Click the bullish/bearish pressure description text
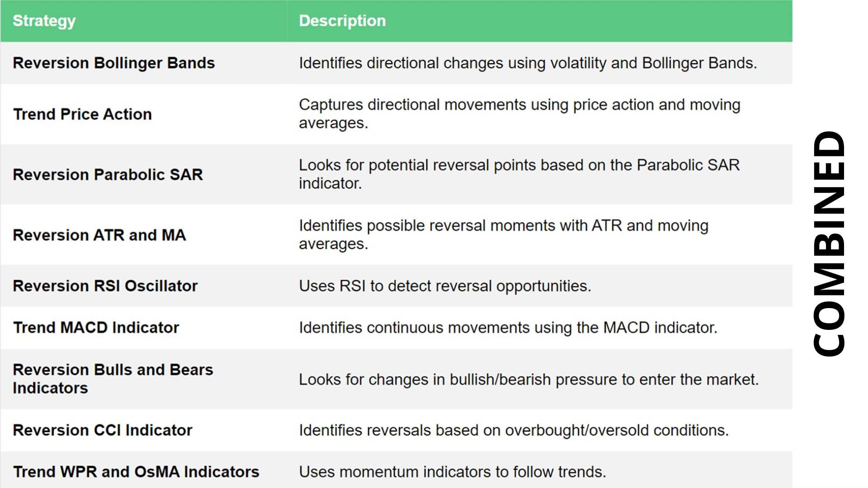The image size is (868, 488). point(529,380)
